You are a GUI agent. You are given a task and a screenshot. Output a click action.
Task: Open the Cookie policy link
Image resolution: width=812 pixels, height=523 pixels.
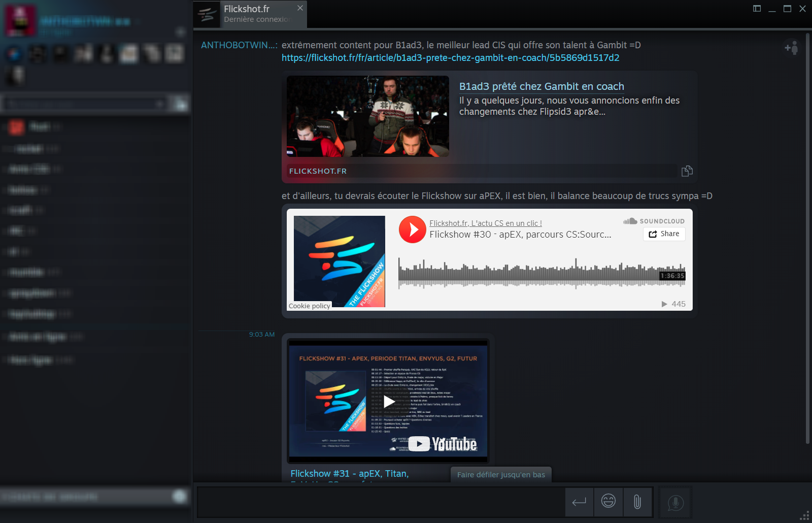(x=309, y=306)
